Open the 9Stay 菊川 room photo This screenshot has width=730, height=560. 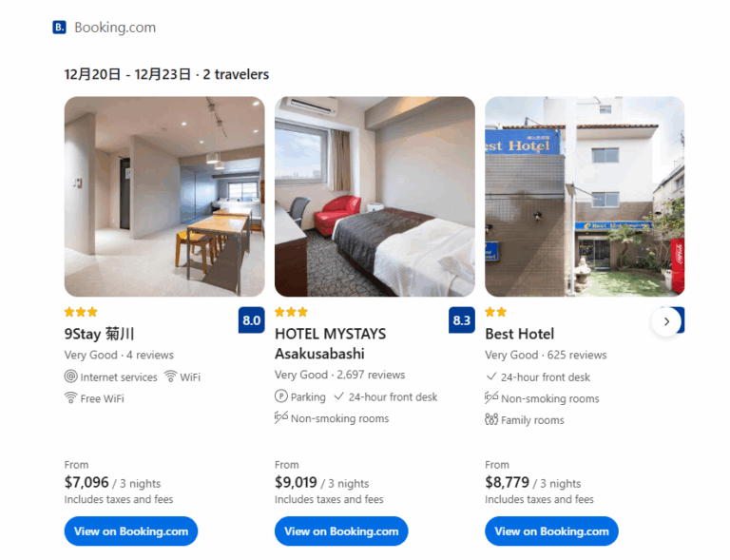coord(164,197)
